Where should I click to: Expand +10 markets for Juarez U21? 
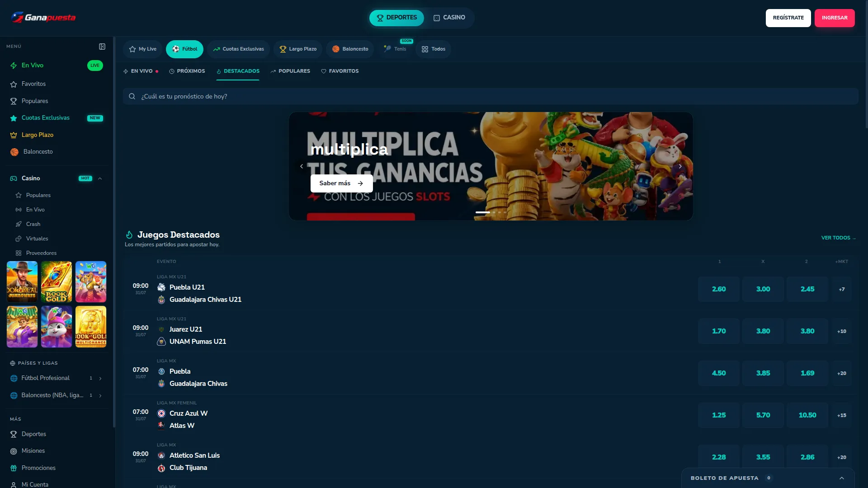point(842,331)
